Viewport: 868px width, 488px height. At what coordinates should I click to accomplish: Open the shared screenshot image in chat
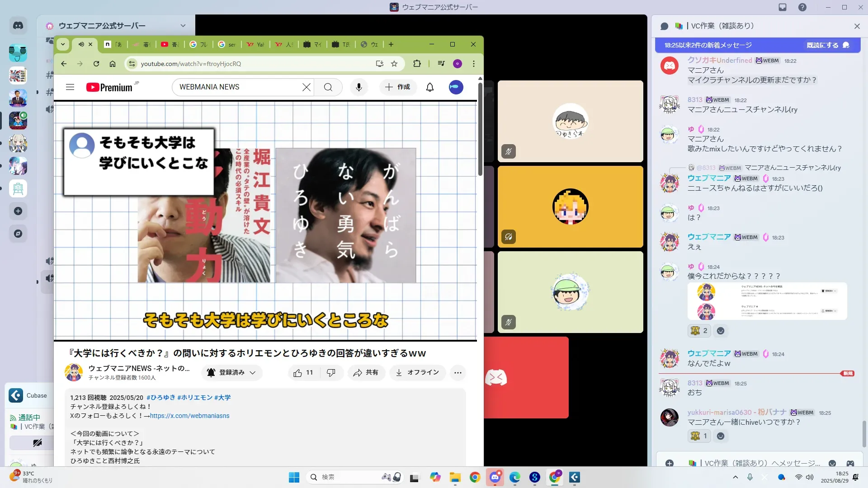(767, 301)
